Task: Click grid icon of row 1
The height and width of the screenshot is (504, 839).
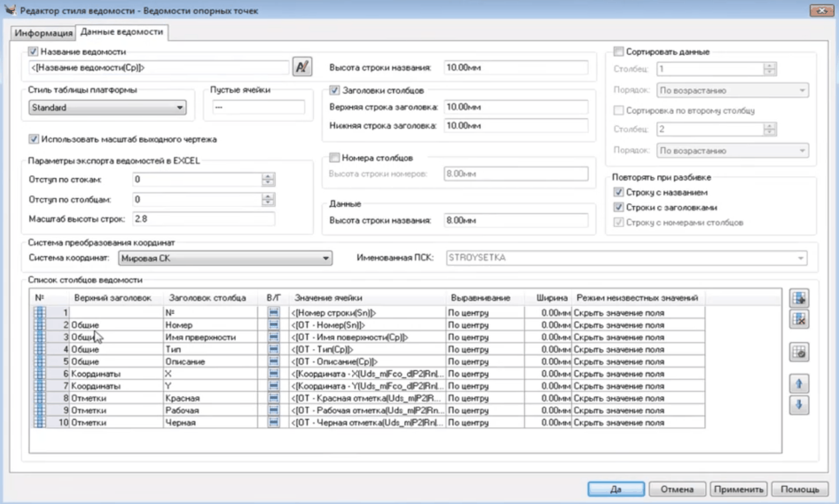Action: 40,312
